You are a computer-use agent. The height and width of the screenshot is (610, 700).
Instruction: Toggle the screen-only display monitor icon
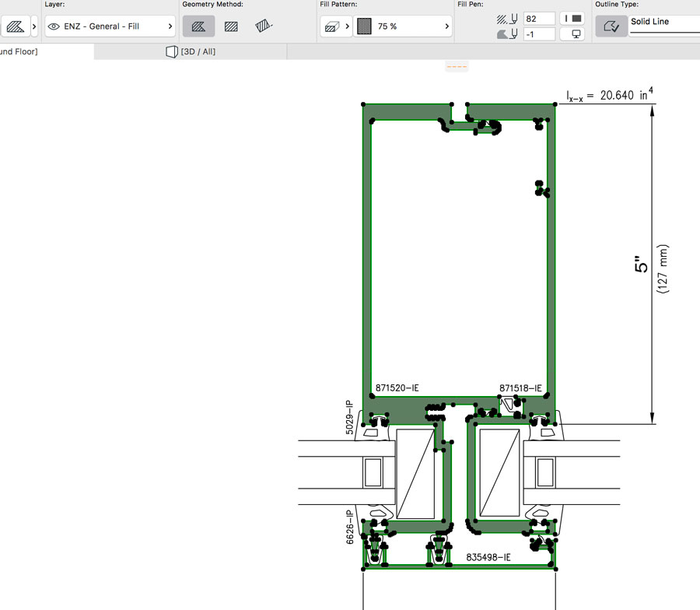(573, 34)
